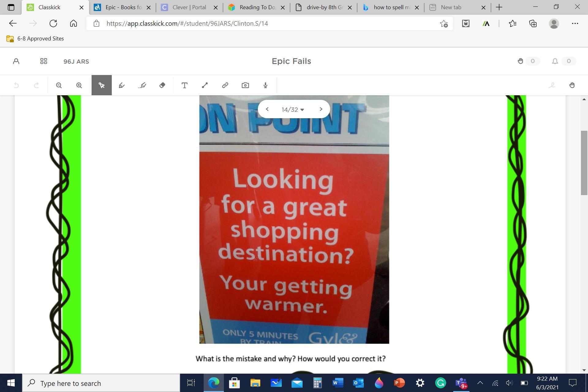588x392 pixels.
Task: Toggle the hand pan tool
Action: [572, 85]
